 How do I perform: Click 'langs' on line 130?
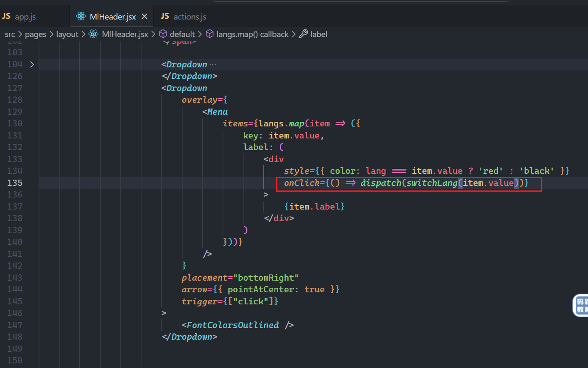click(x=271, y=123)
